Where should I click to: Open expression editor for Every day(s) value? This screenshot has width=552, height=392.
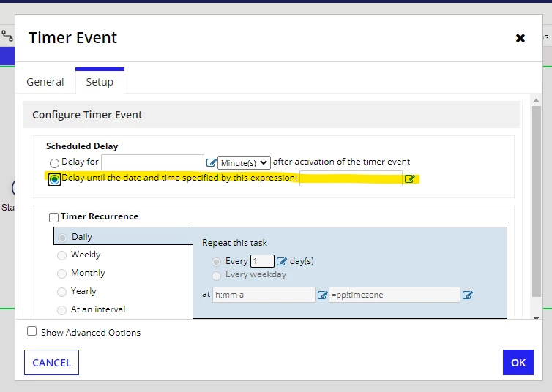click(282, 261)
